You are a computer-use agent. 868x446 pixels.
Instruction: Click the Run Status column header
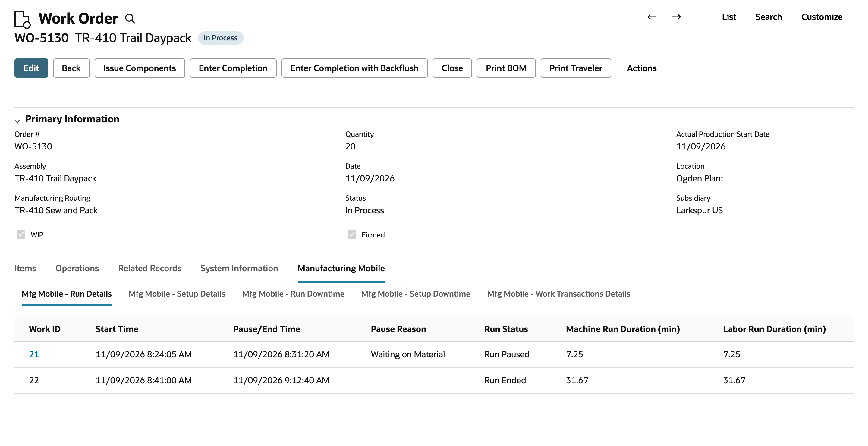506,329
